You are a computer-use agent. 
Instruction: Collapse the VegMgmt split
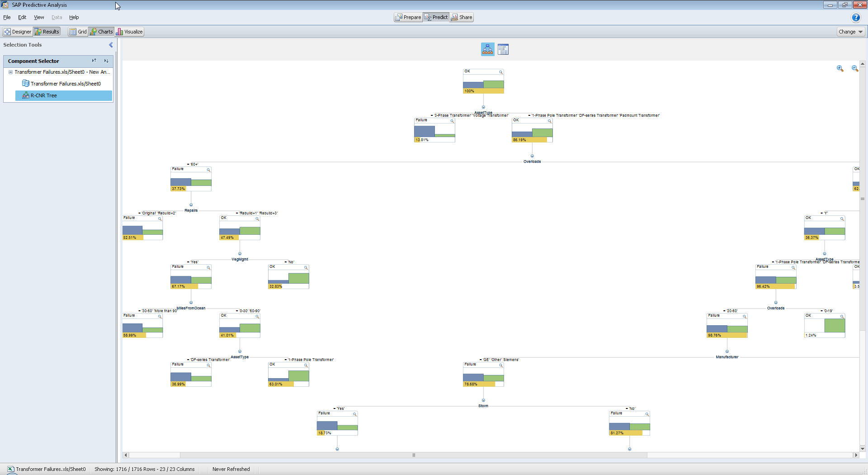pyautogui.click(x=240, y=254)
